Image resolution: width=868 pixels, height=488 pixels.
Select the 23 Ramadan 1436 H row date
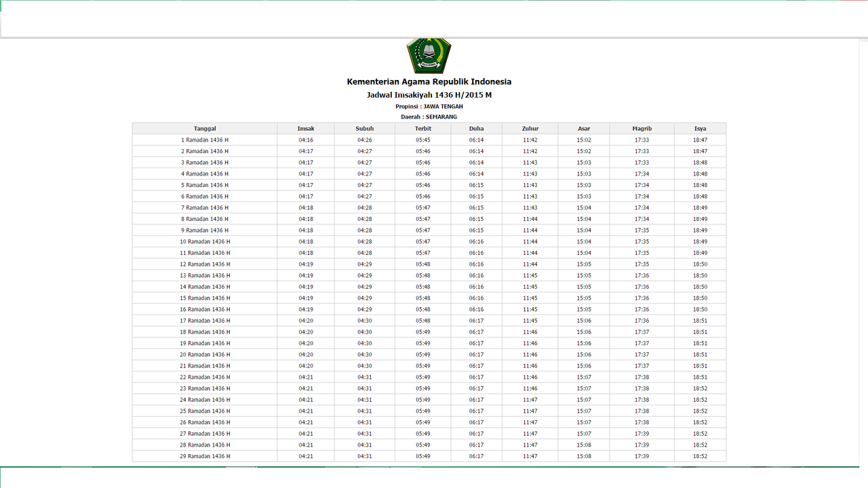pyautogui.click(x=205, y=388)
